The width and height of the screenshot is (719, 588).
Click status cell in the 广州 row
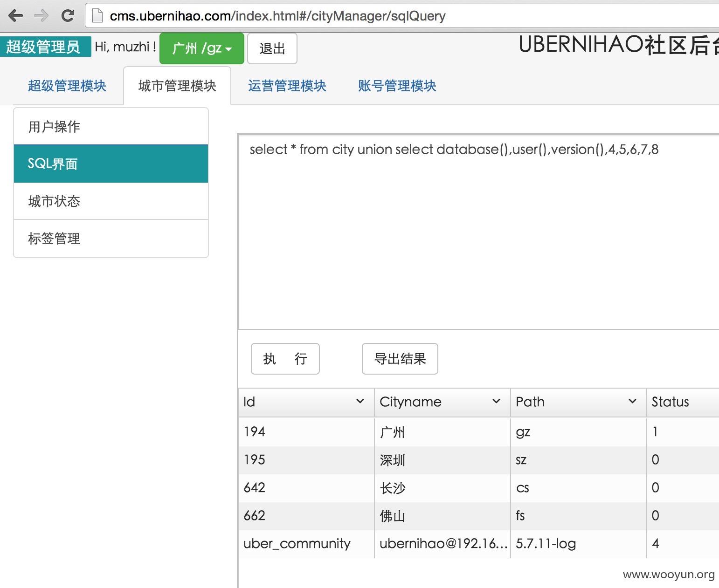point(683,432)
